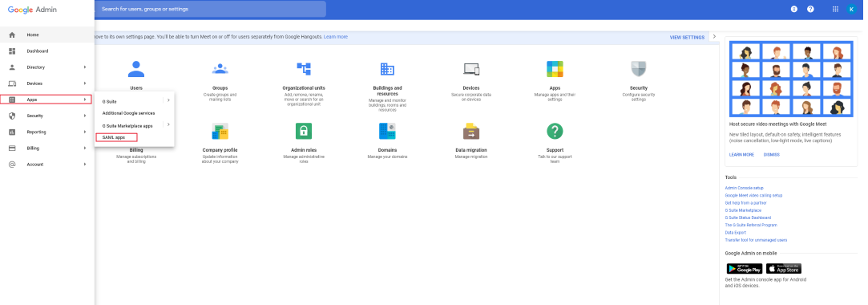Click the Google Admin logo

(32, 10)
